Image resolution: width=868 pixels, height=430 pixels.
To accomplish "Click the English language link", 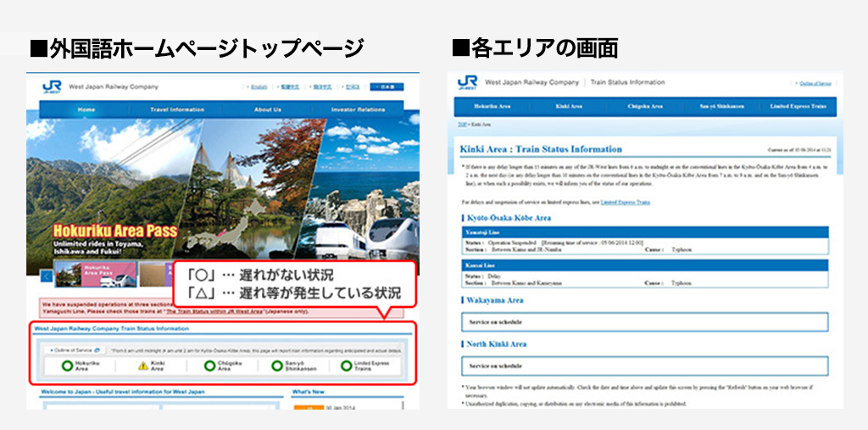I will tap(259, 87).
